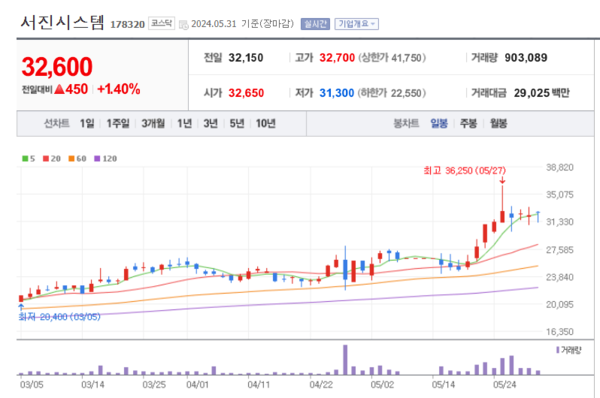Click the tallest volume bar in late April
Viewport: 600px width, 398px height.
click(345, 359)
